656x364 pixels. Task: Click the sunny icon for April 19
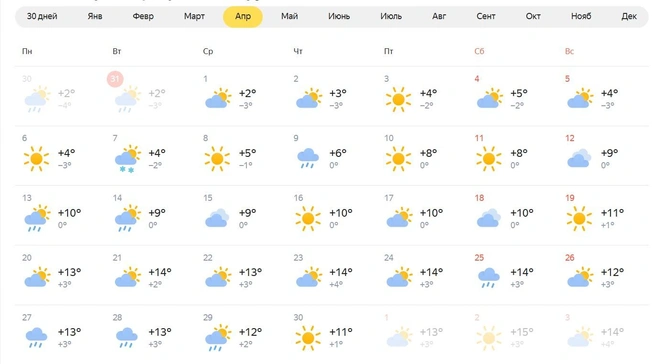click(579, 218)
